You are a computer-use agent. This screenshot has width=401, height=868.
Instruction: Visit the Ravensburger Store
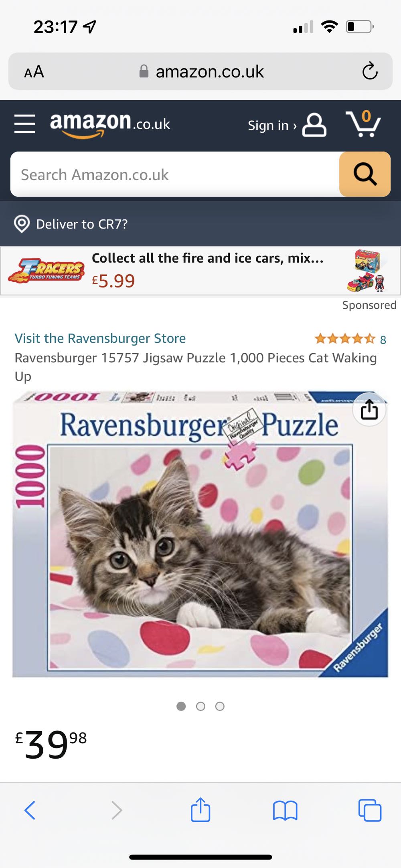(100, 338)
